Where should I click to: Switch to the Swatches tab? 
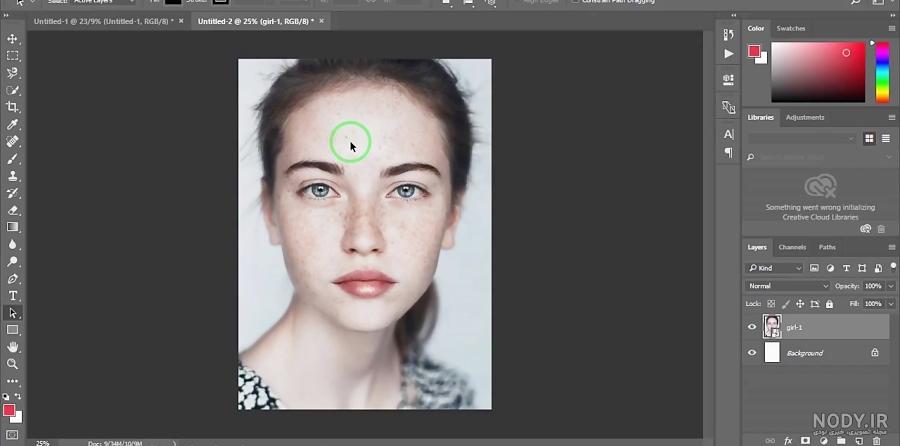(x=790, y=29)
